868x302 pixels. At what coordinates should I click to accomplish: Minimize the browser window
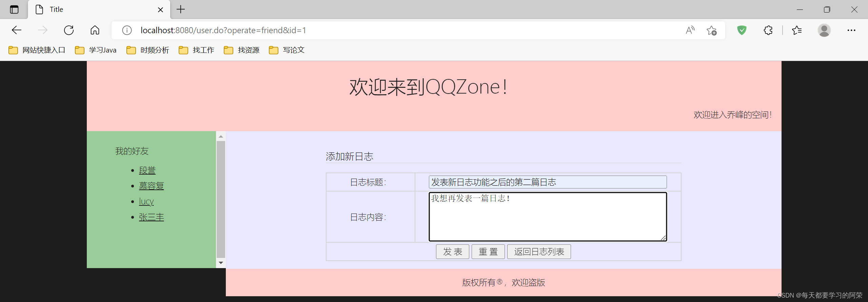[x=800, y=9]
